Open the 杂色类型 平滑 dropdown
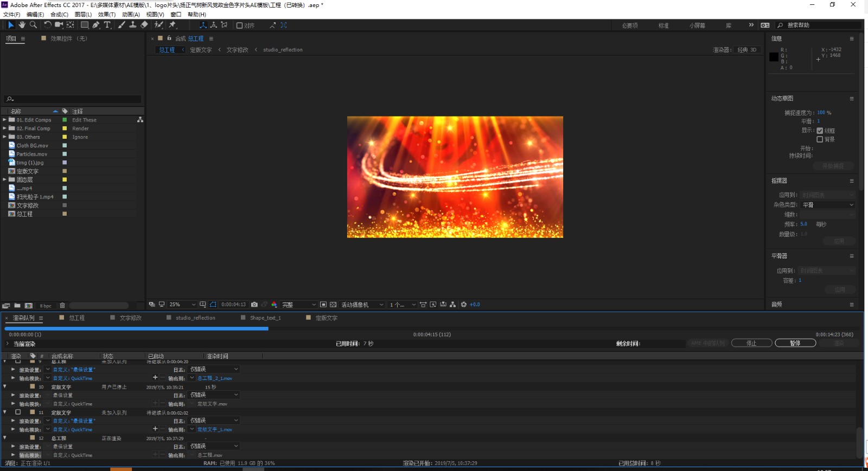868x471 pixels. pos(828,205)
